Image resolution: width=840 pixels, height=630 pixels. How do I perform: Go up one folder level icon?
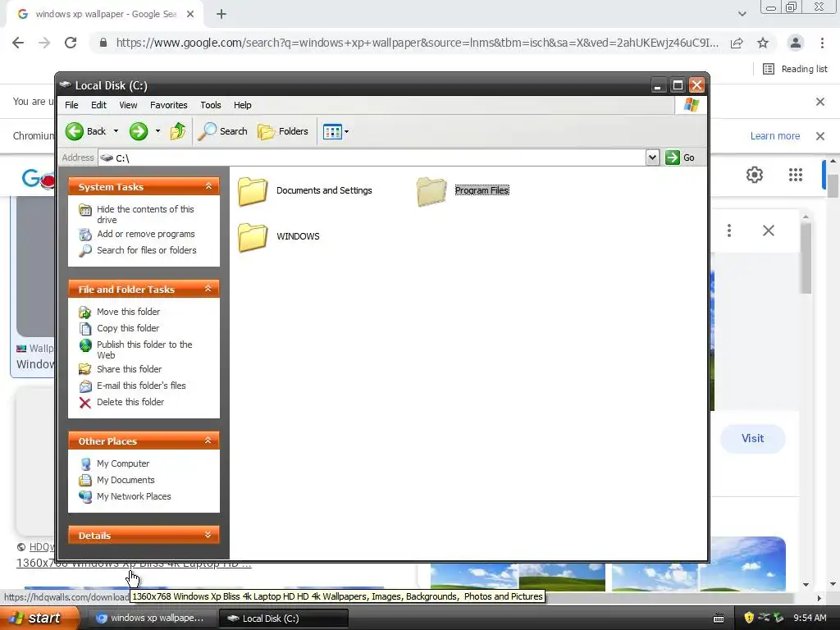(177, 131)
